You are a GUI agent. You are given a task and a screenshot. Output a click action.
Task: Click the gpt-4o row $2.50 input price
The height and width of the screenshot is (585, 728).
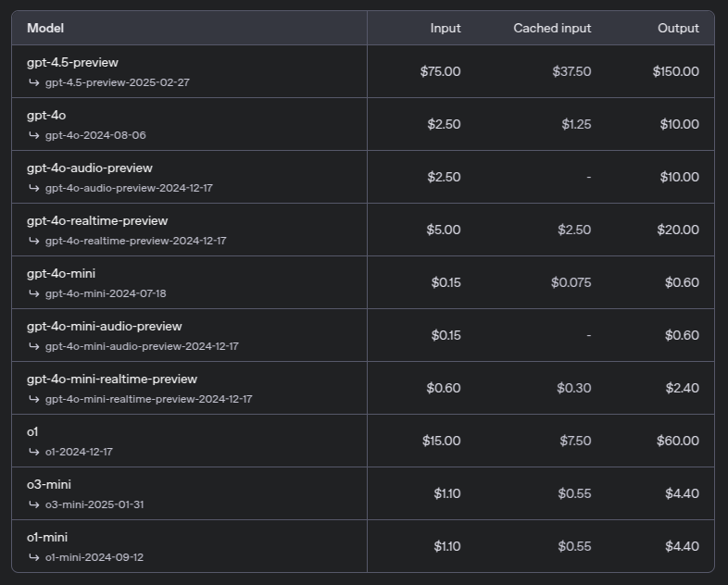(x=444, y=124)
